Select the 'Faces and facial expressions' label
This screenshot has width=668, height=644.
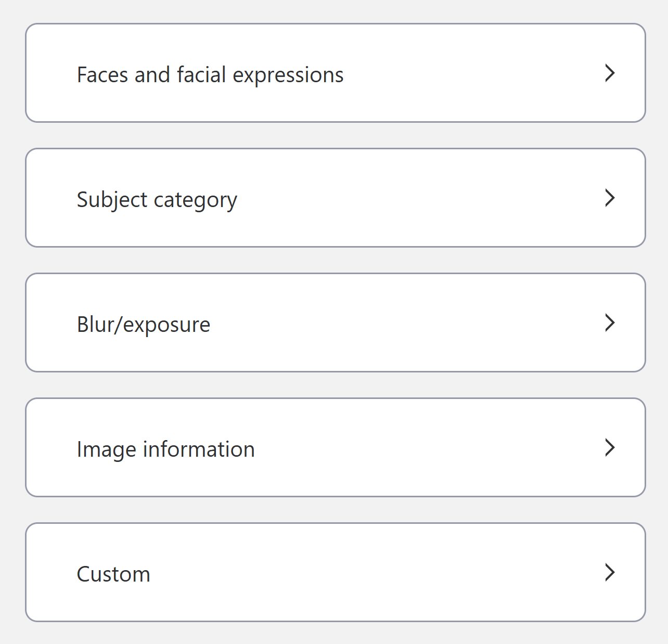point(210,75)
